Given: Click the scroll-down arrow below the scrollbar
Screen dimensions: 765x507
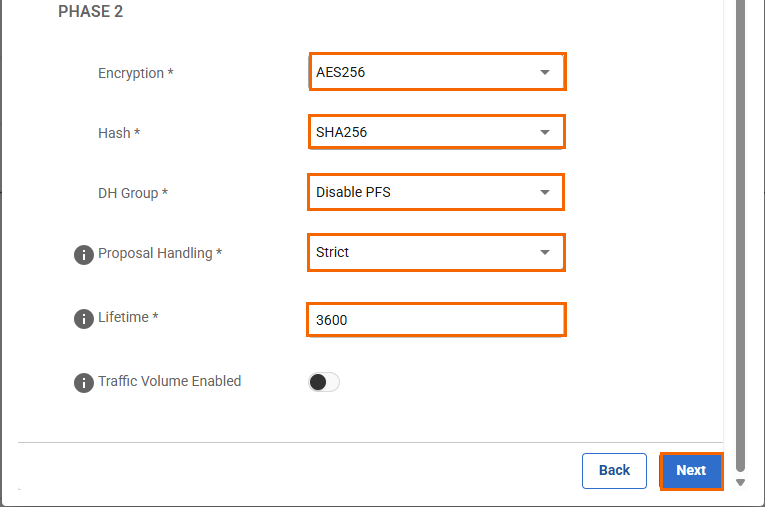Looking at the screenshot, I should coord(741,483).
